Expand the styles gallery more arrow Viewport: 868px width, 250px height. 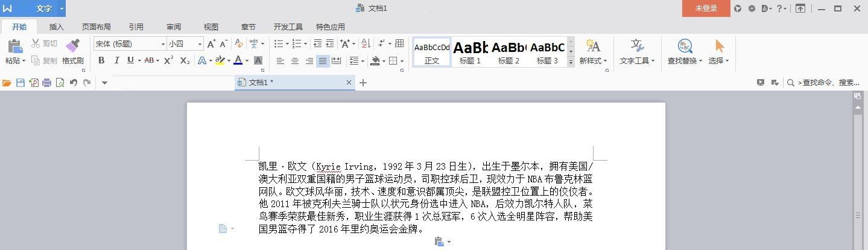click(571, 62)
